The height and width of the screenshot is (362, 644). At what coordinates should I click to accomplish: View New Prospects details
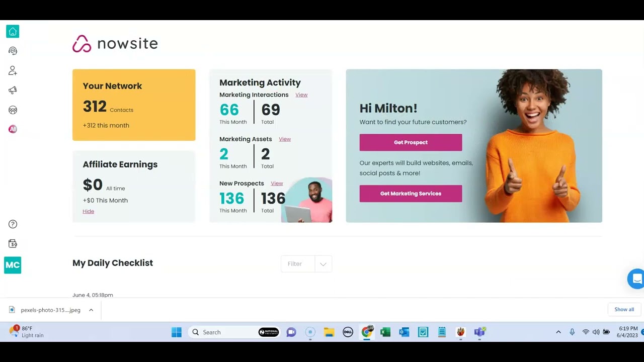(x=277, y=184)
